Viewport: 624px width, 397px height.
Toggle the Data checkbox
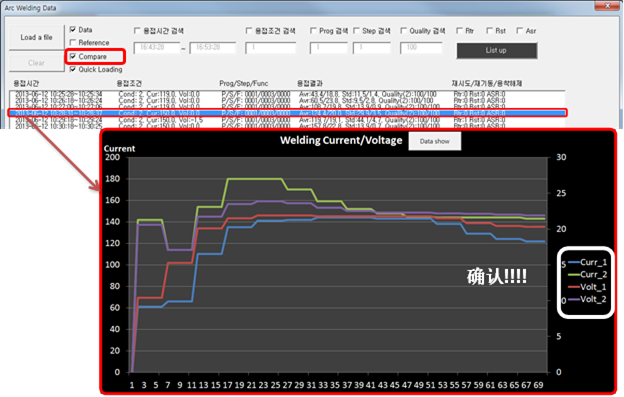click(x=73, y=29)
